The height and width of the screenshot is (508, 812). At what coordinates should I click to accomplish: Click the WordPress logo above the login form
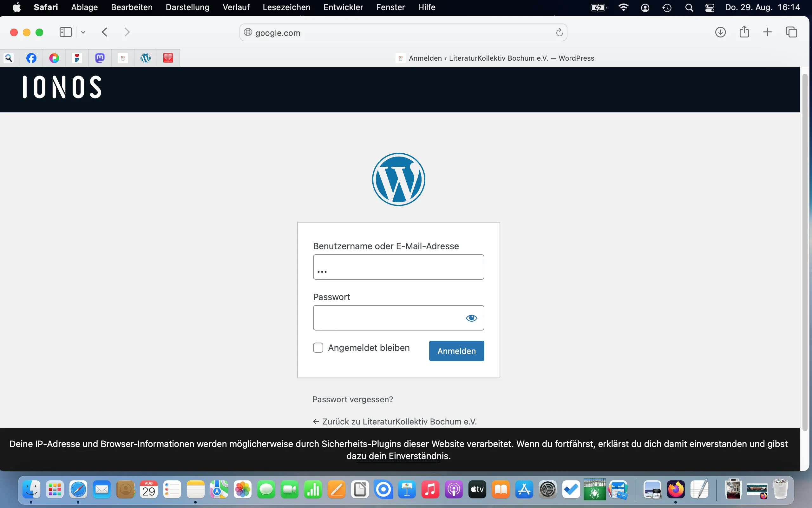[x=399, y=179]
